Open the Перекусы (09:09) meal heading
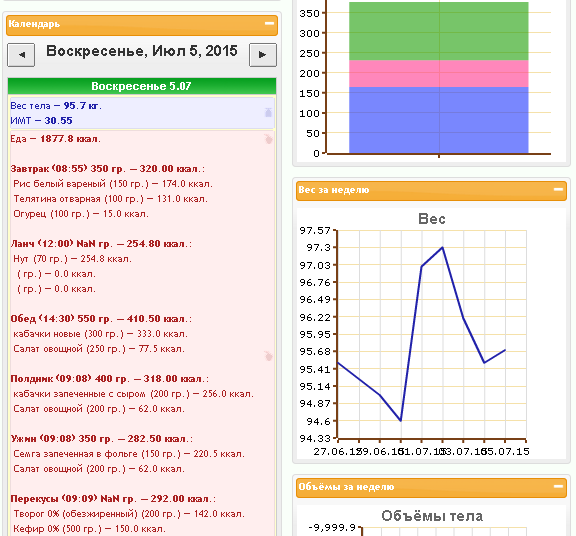 pyautogui.click(x=113, y=499)
